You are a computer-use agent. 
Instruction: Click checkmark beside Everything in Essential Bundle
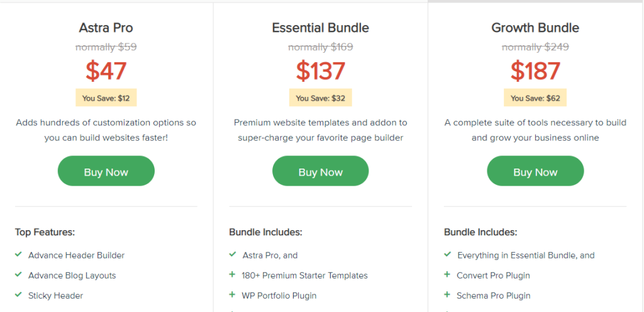pos(447,255)
